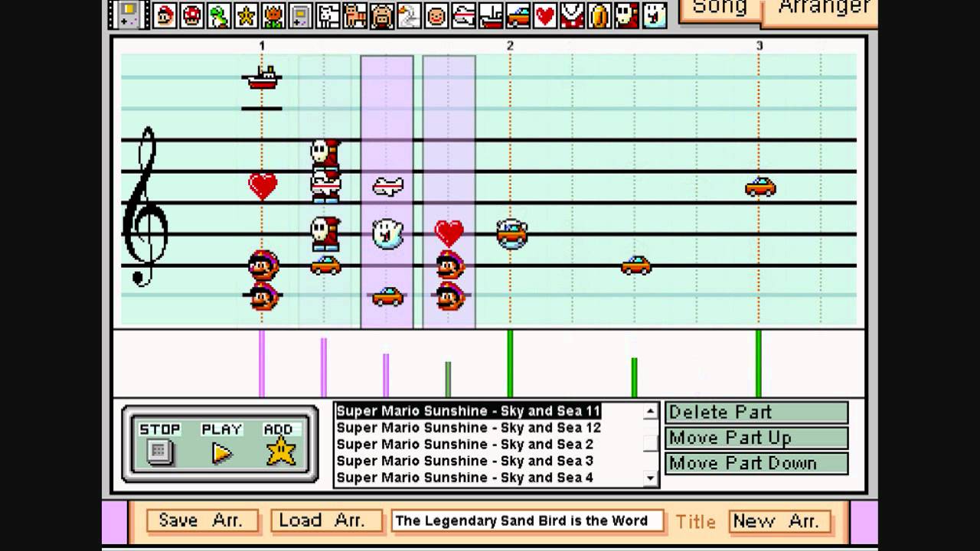Select the Piranha Plant instrument icon

coord(572,15)
